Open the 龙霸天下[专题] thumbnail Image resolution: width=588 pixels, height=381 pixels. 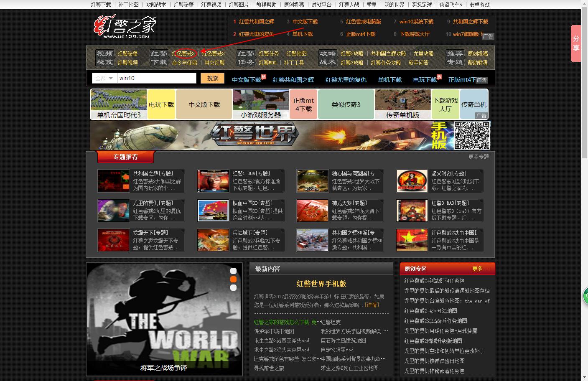click(114, 240)
